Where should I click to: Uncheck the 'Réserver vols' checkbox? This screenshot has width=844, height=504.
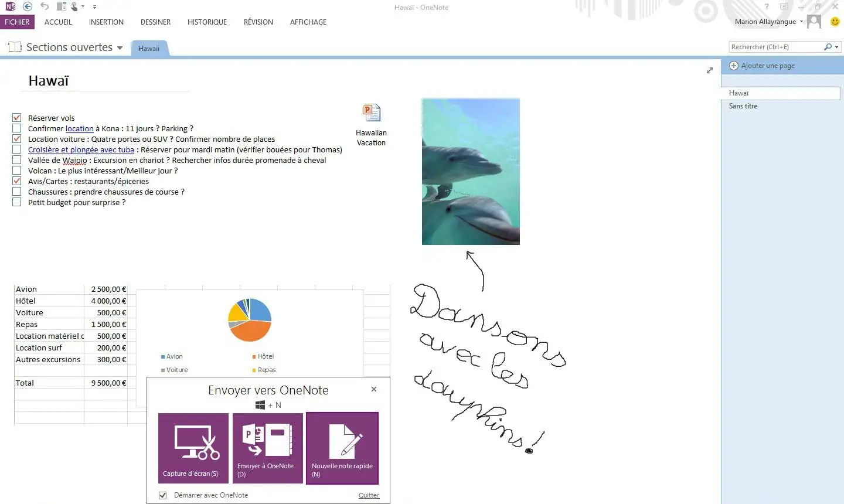16,118
